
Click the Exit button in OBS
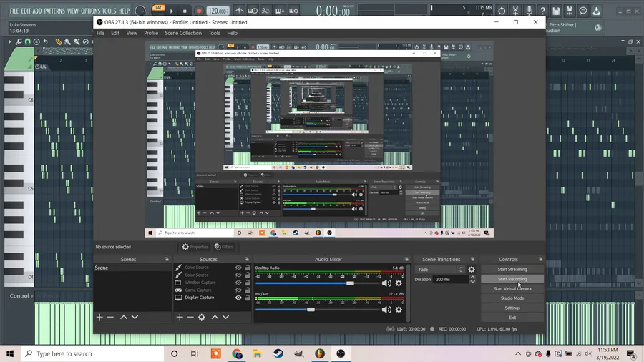click(x=512, y=317)
